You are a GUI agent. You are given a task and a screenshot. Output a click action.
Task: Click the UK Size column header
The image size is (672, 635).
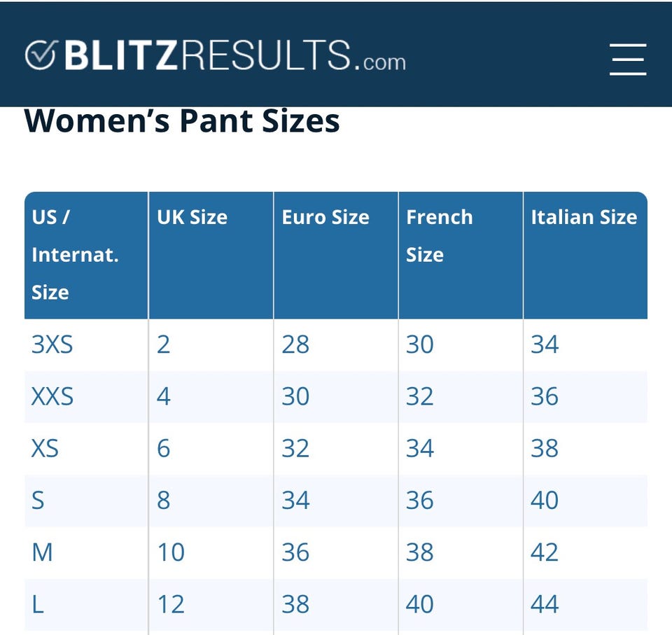coord(192,217)
